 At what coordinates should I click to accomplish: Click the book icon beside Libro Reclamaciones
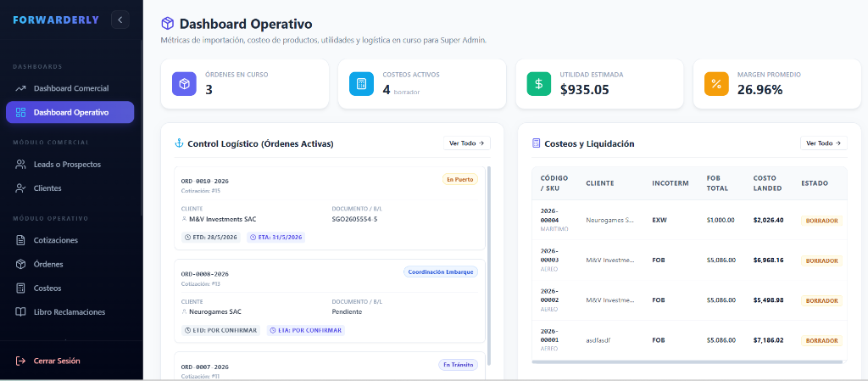coord(20,311)
